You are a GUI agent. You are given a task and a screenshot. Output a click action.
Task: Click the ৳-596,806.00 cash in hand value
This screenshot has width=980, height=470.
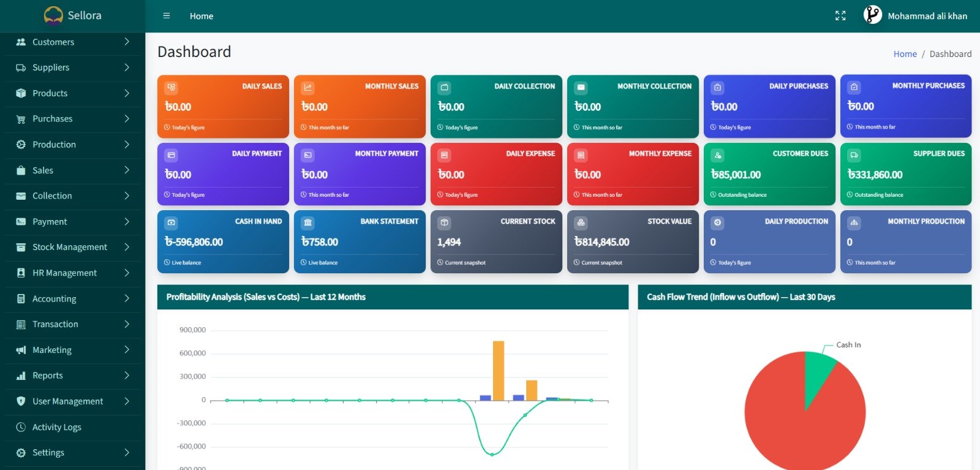point(194,242)
